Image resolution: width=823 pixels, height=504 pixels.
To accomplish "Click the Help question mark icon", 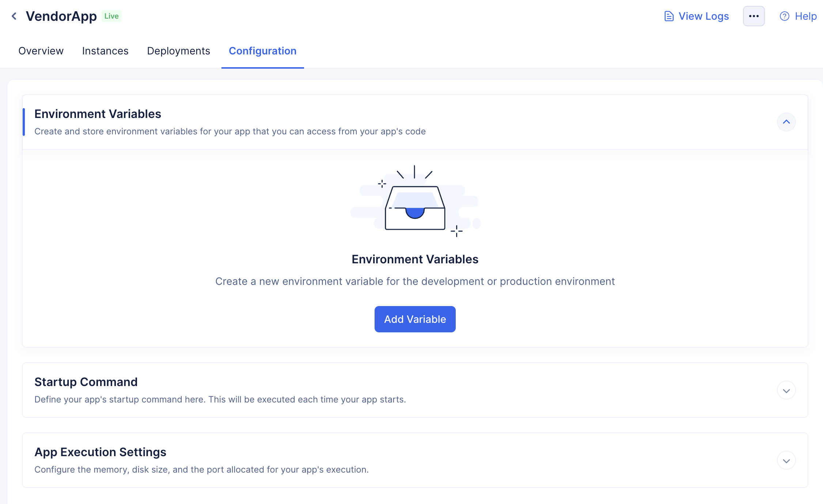I will coord(784,16).
